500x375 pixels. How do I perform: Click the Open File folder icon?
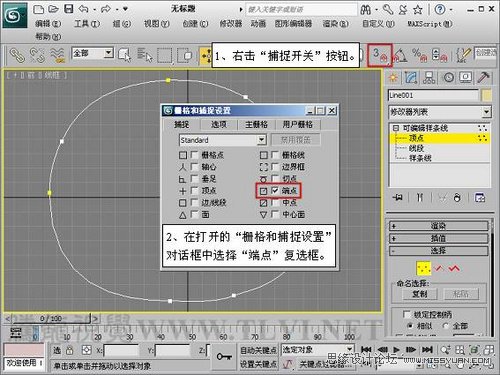(53, 9)
